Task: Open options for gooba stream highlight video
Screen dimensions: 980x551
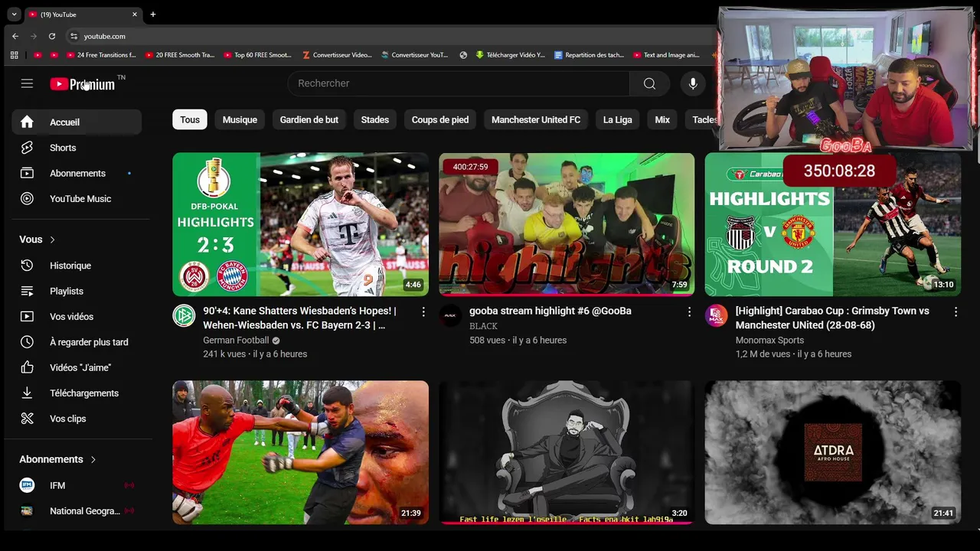Action: [x=689, y=311]
